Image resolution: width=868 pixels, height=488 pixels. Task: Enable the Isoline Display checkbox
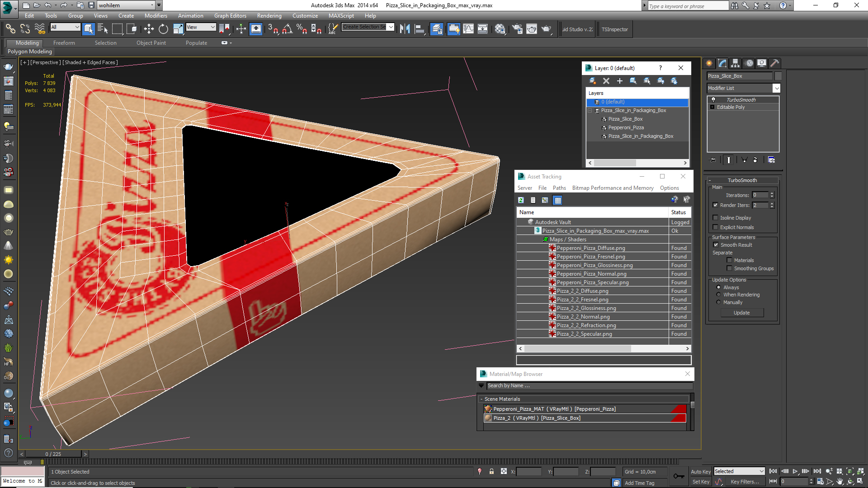pyautogui.click(x=716, y=218)
